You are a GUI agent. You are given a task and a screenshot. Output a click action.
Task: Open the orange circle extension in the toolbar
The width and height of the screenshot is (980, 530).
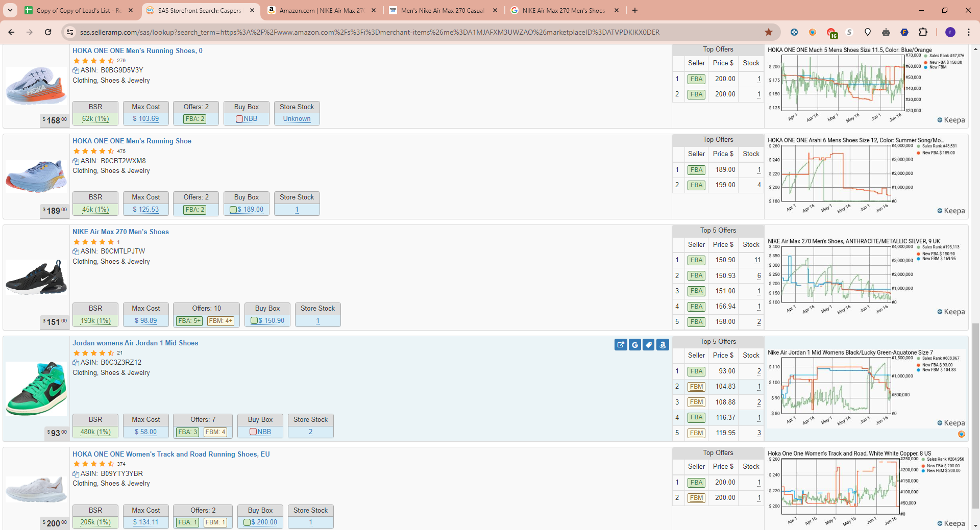tap(813, 32)
